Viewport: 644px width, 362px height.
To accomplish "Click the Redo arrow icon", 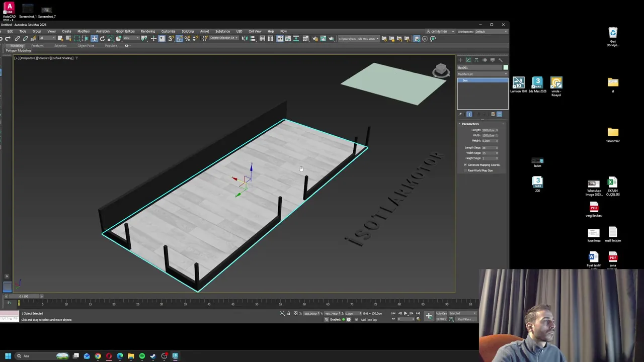I will (x=8, y=39).
